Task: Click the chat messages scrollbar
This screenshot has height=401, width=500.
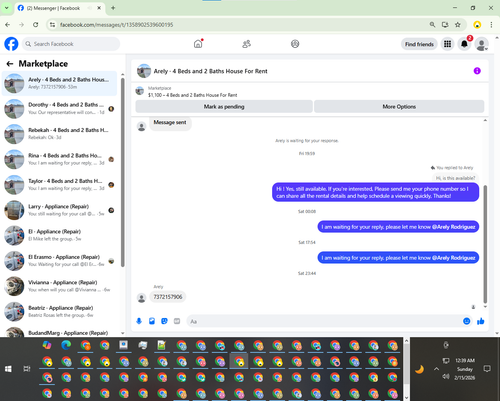Action: click(485, 243)
